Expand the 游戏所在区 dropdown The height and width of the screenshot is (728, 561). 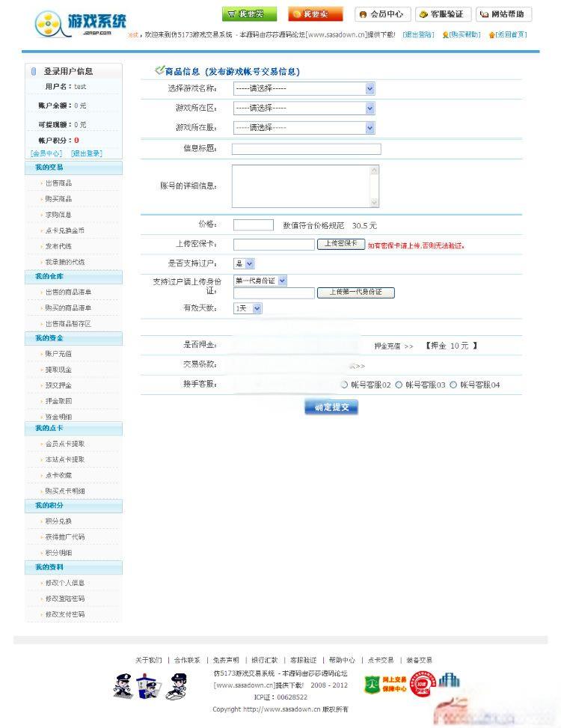click(304, 108)
